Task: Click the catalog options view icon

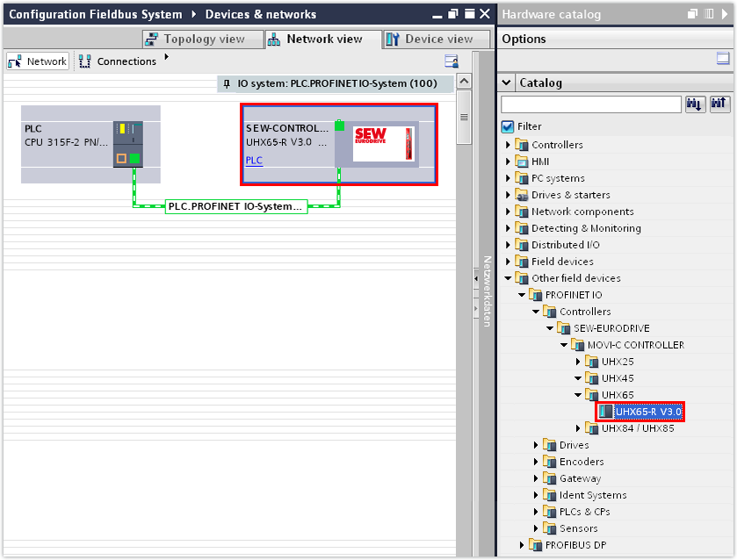Action: 723,59
